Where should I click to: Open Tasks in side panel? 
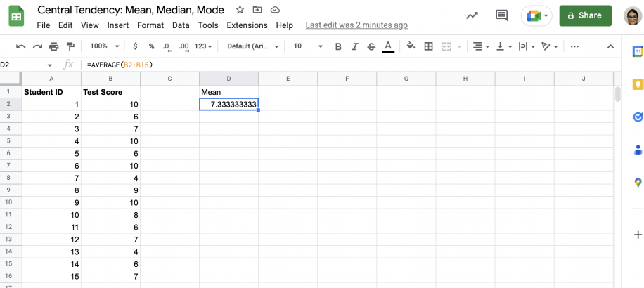click(638, 117)
